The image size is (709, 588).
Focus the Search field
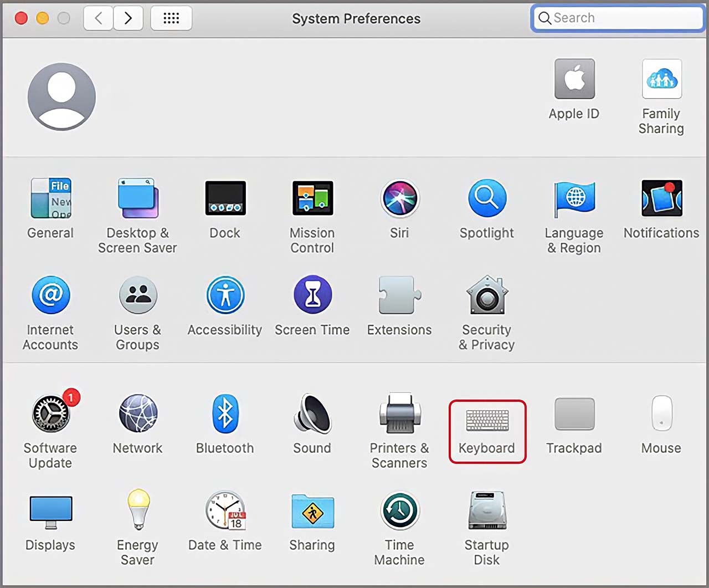pos(618,18)
